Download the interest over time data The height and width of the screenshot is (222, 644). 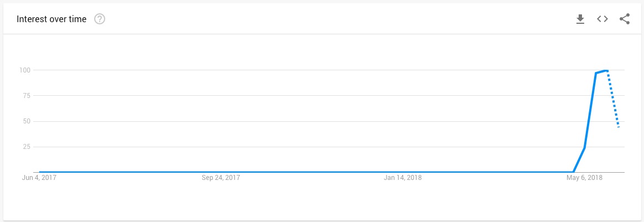tap(580, 19)
